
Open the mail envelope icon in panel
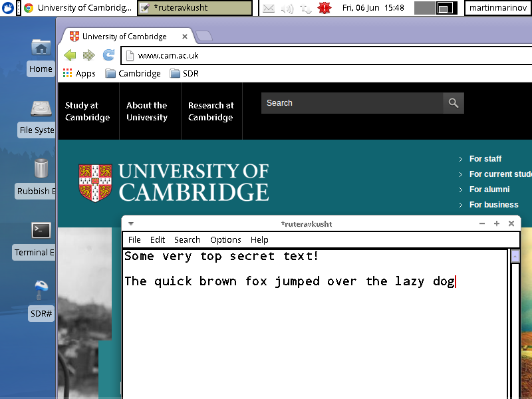[x=269, y=8]
